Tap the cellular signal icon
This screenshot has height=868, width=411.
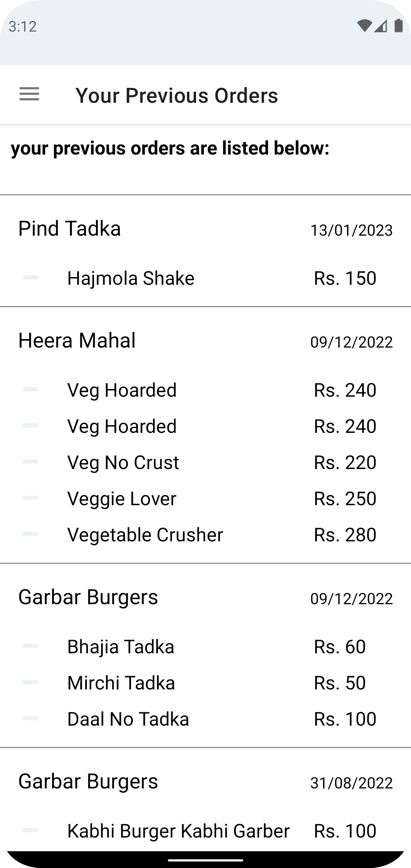click(381, 26)
